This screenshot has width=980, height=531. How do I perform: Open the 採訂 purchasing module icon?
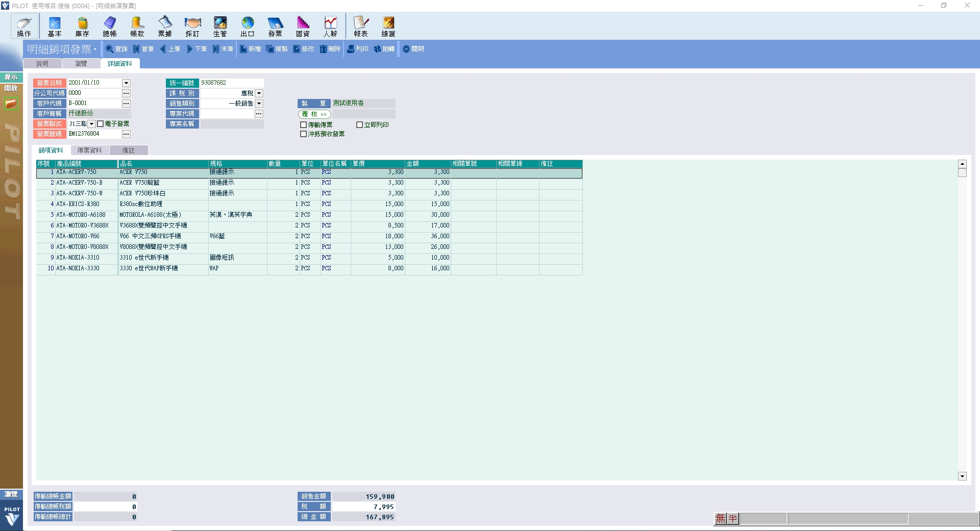(x=192, y=26)
